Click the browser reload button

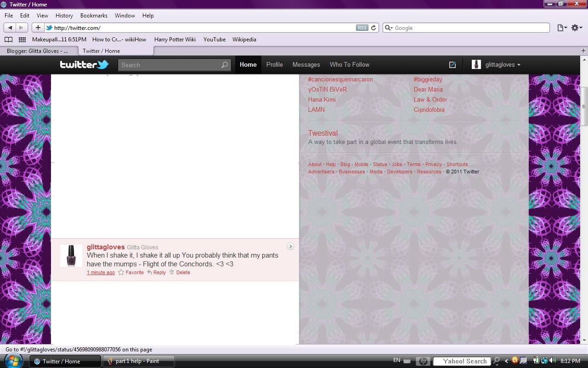point(373,28)
